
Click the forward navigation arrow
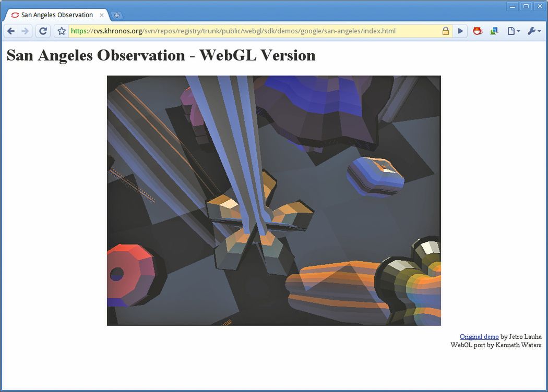click(25, 31)
